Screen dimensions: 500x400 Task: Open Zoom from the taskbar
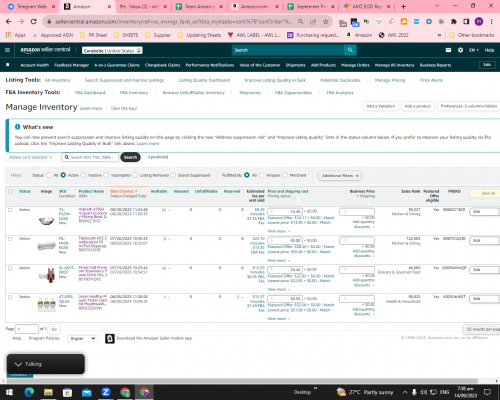click(106, 392)
